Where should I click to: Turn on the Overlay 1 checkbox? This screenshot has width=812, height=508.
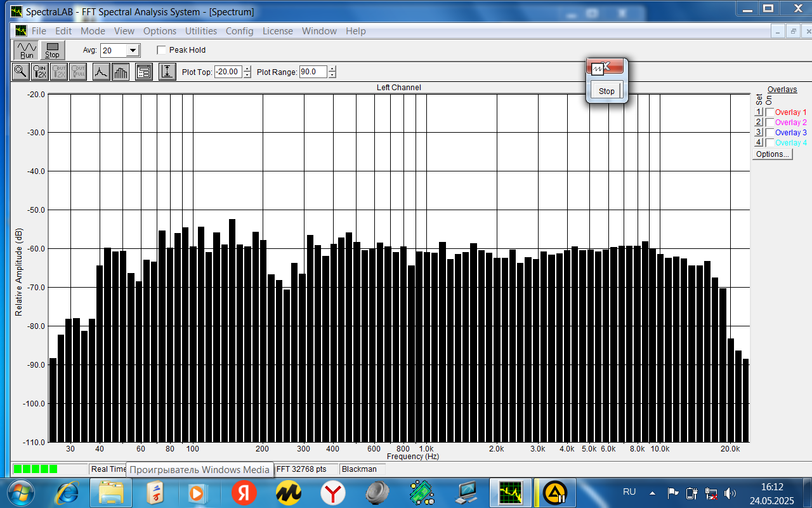click(769, 112)
